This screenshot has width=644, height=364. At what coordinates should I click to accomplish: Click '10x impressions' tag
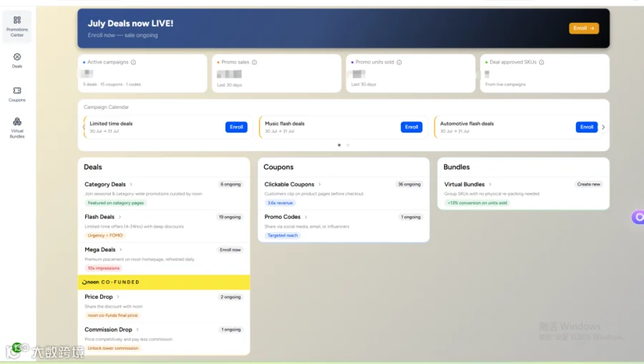[x=104, y=268]
